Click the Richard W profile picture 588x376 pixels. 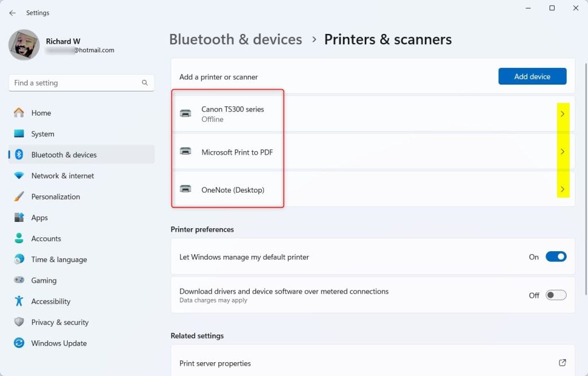point(24,45)
